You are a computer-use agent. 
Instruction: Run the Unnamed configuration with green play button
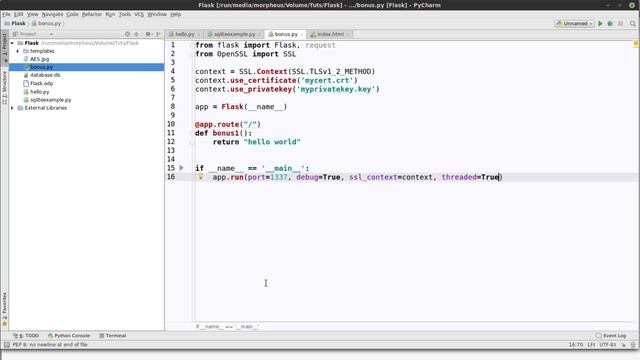coord(600,24)
